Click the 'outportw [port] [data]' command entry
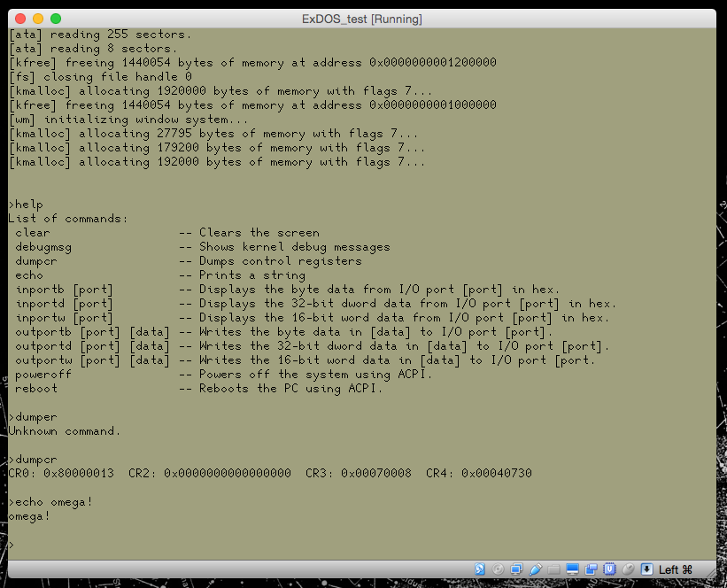Screen dimensions: 727x588 92,360
